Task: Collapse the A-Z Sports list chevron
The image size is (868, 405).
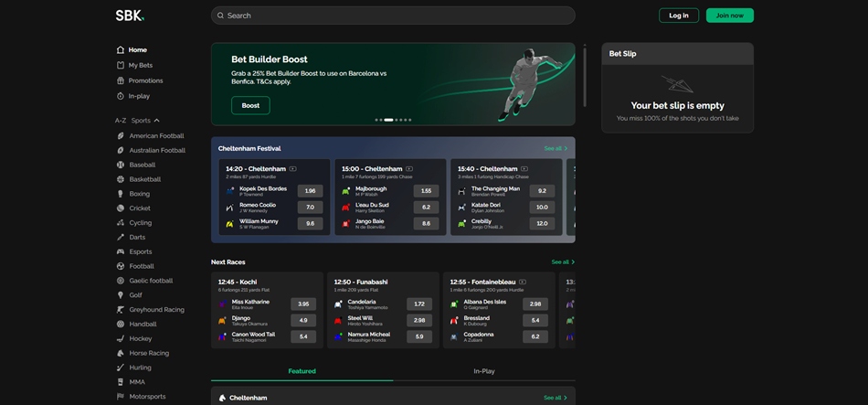Action: tap(156, 121)
